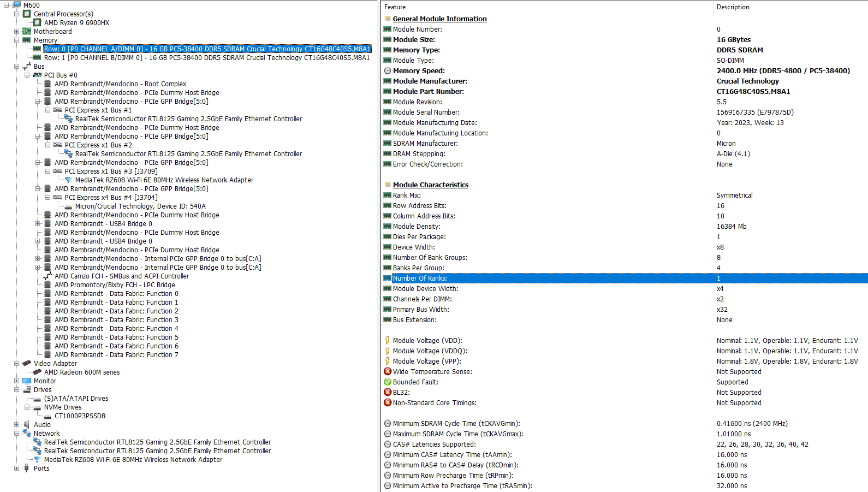Expand the Ports node

coord(17,468)
